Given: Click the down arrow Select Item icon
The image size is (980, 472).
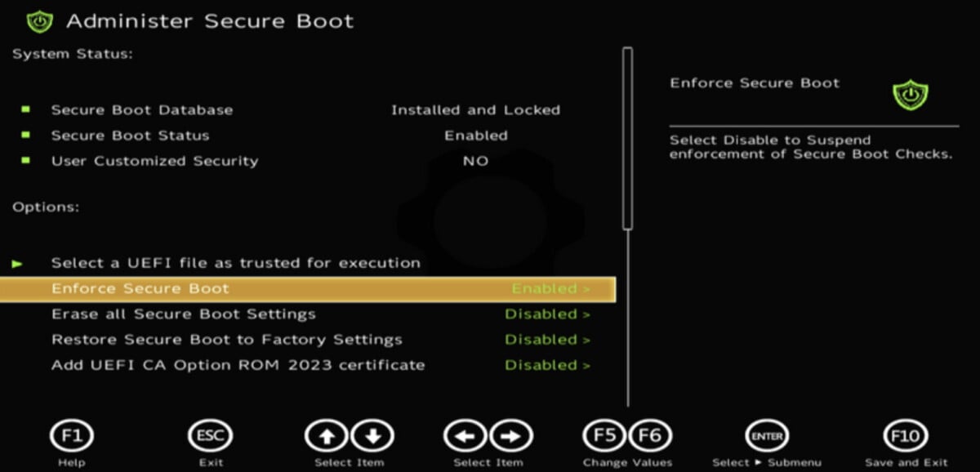Looking at the screenshot, I should (x=372, y=436).
